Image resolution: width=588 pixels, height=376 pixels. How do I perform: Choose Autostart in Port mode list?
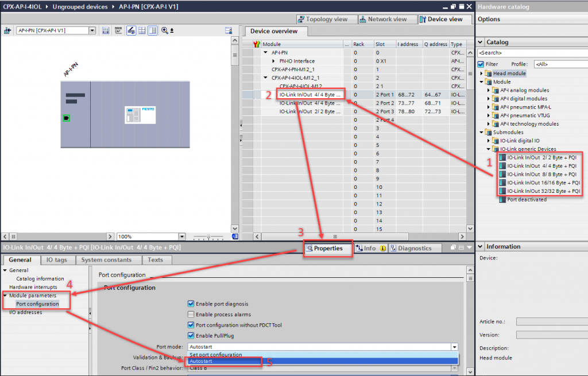coord(323,361)
